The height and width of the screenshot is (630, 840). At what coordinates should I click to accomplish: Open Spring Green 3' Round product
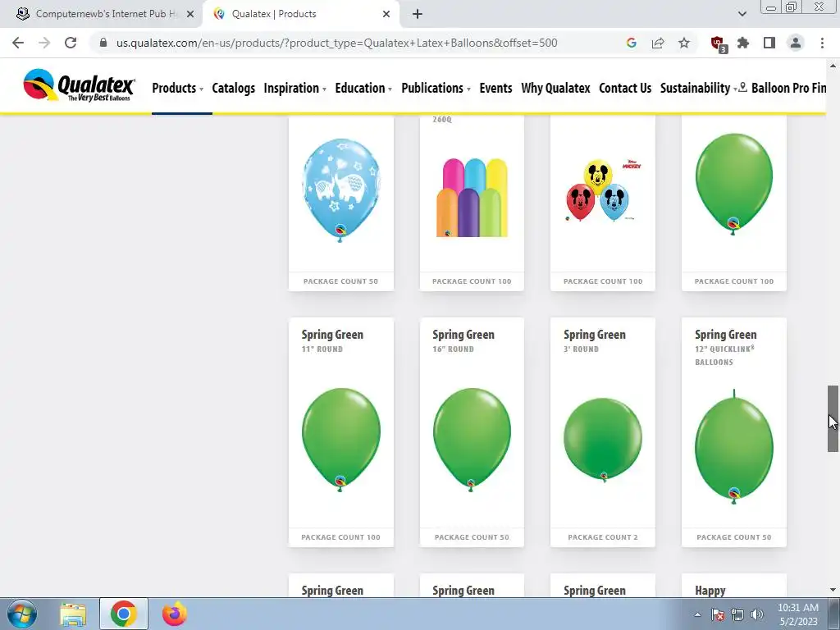coord(603,432)
